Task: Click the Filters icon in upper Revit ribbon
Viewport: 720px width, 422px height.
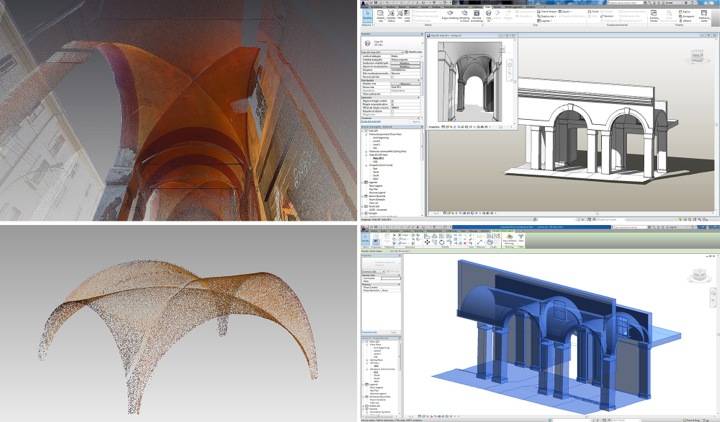Action: tap(399, 14)
